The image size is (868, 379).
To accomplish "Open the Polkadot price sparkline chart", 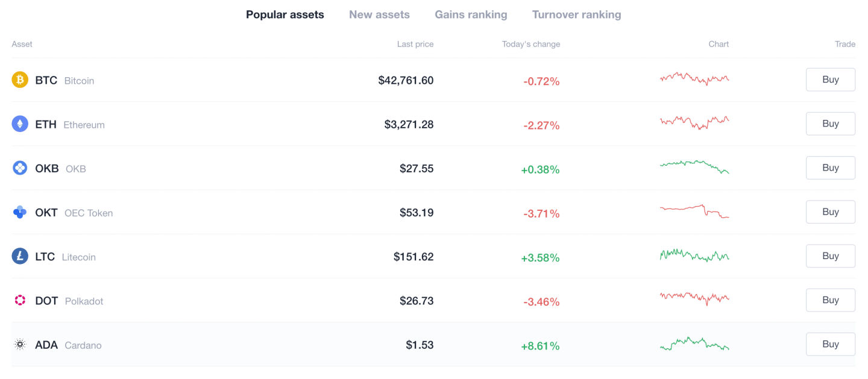I will click(694, 298).
